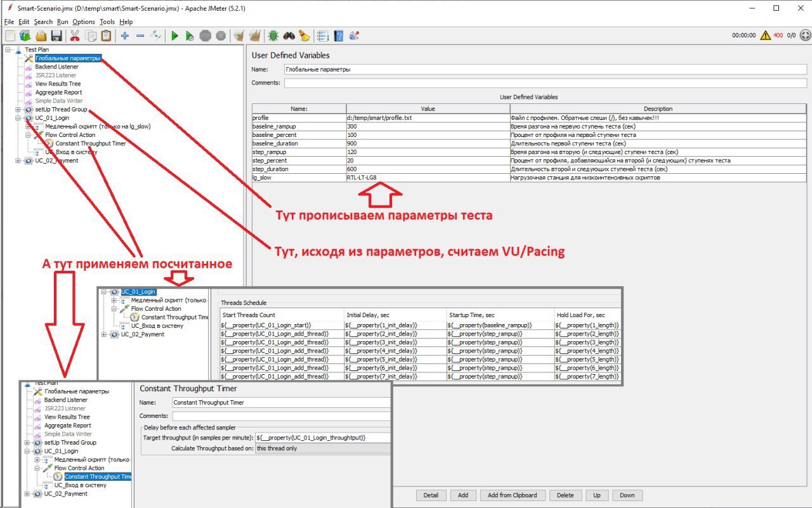The width and height of the screenshot is (812, 508).
Task: Open Help via blue question mark icon
Action: [x=339, y=36]
